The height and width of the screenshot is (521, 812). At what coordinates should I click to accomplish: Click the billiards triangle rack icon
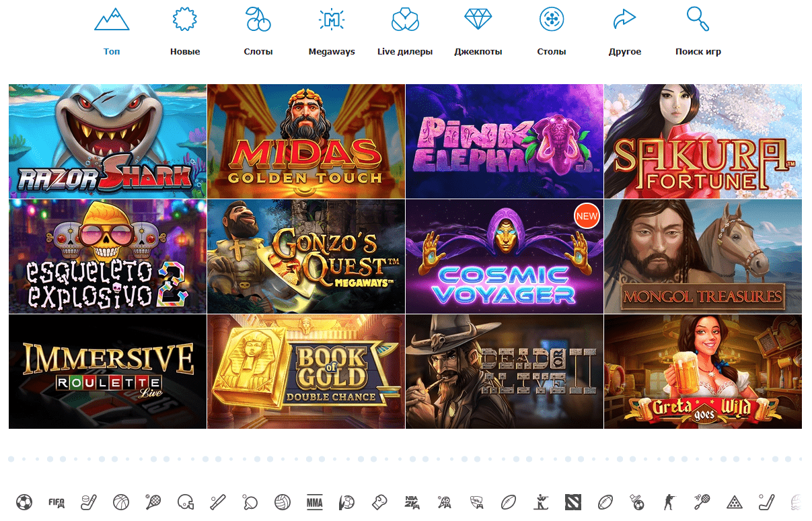pyautogui.click(x=733, y=502)
